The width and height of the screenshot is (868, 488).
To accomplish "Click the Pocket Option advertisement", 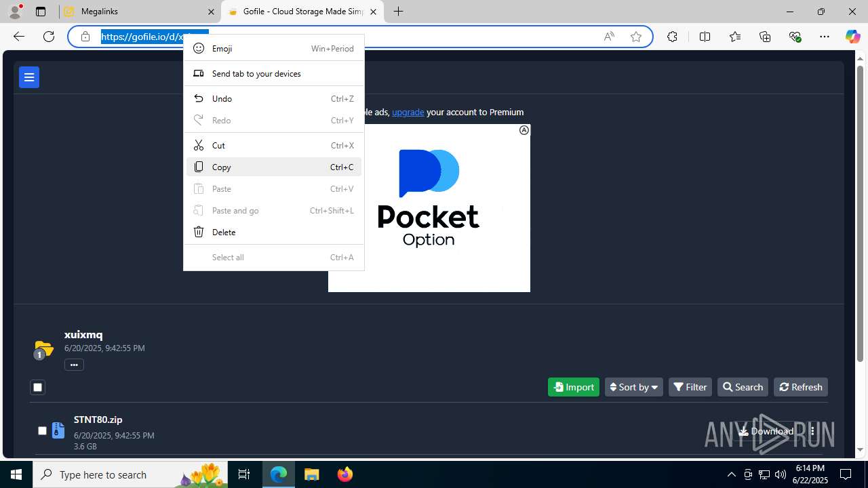I will coord(429,208).
